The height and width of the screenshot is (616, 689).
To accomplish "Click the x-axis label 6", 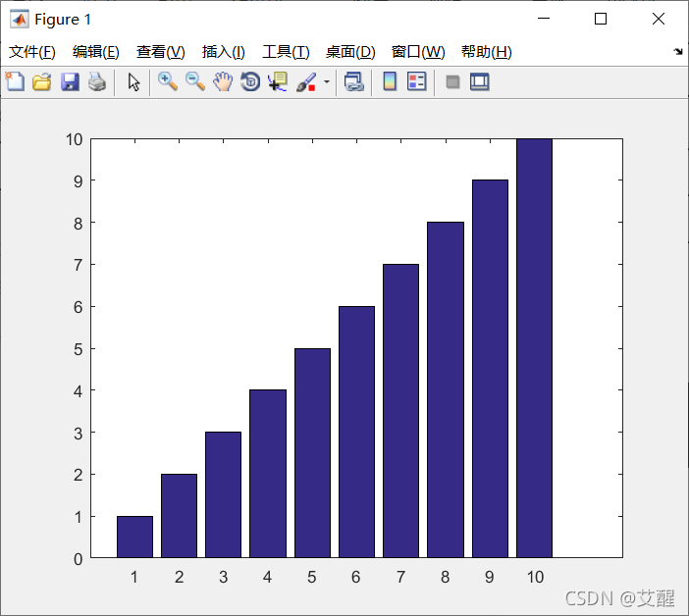I will [x=356, y=577].
